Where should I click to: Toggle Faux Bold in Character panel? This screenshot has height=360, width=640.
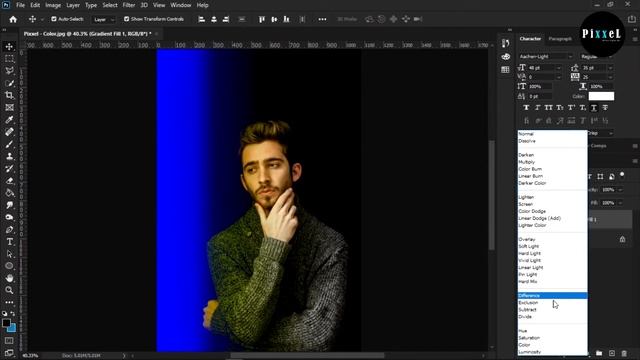pyautogui.click(x=526, y=108)
